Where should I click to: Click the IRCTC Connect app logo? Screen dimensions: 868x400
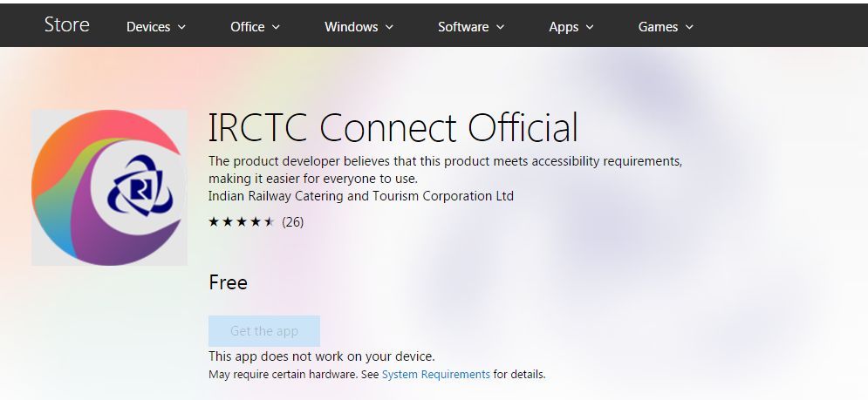[x=109, y=187]
